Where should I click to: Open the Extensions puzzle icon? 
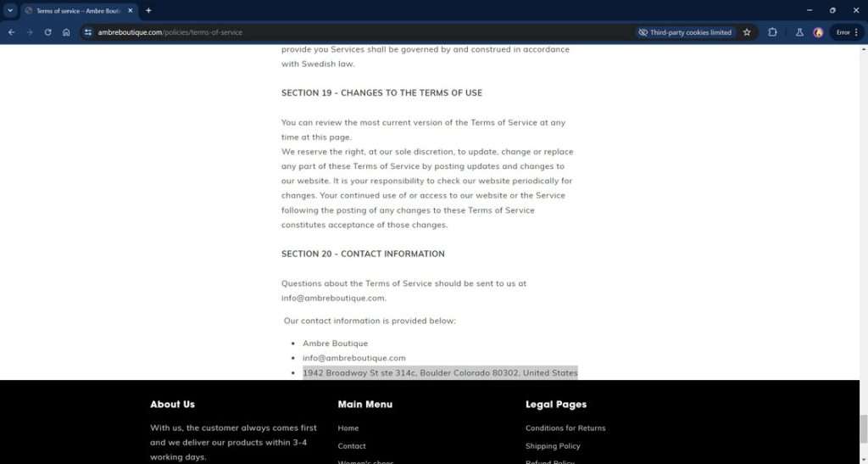(x=772, y=32)
